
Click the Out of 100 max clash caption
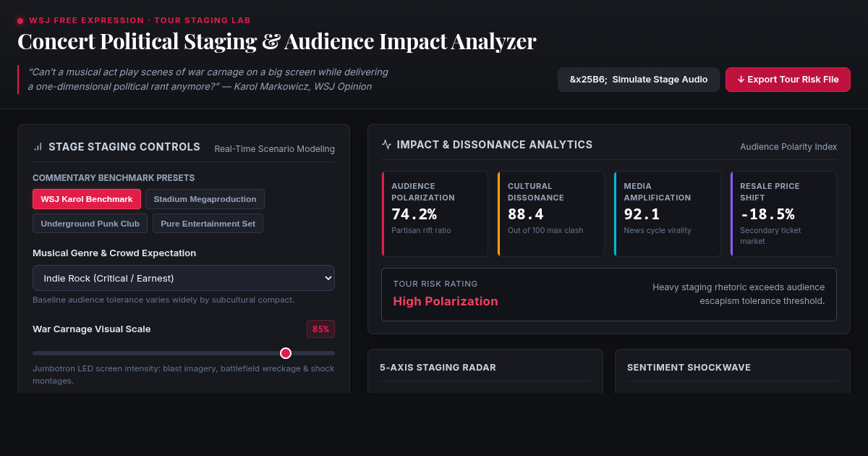tap(545, 231)
